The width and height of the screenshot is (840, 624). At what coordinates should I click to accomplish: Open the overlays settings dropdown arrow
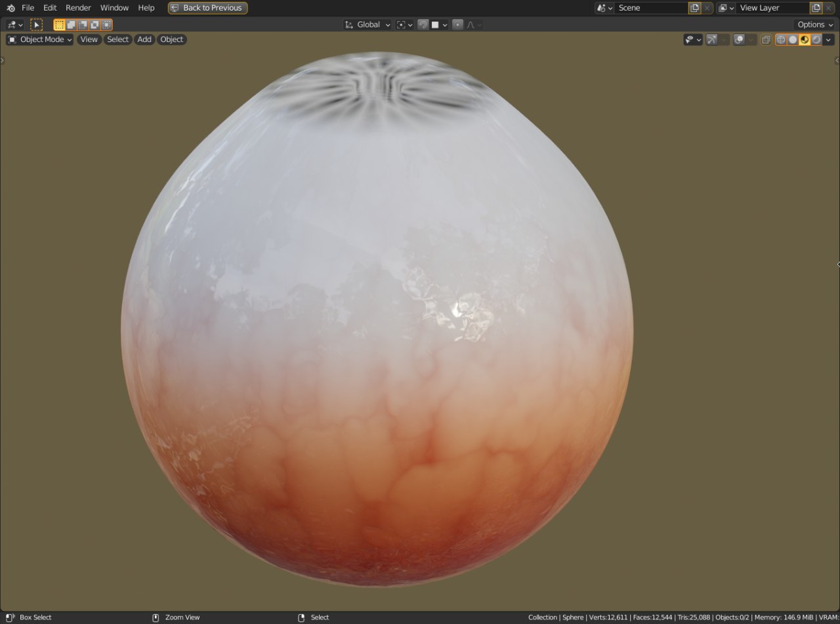[x=751, y=39]
